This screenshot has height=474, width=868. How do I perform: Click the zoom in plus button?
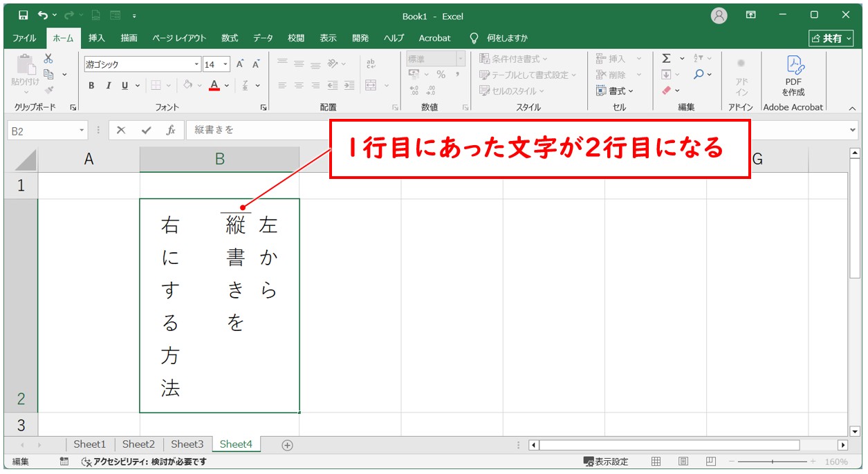click(x=813, y=462)
